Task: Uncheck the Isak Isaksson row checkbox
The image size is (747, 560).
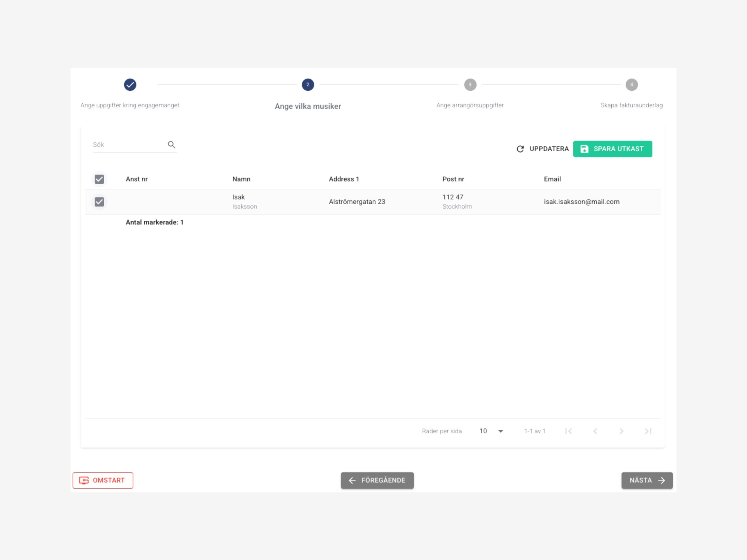Action: coord(99,202)
